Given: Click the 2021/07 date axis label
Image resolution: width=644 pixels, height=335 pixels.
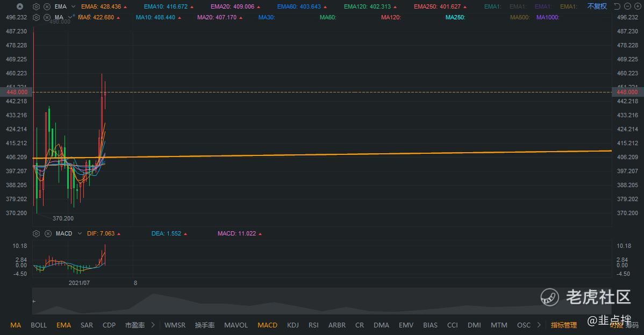Looking at the screenshot, I should tap(79, 283).
